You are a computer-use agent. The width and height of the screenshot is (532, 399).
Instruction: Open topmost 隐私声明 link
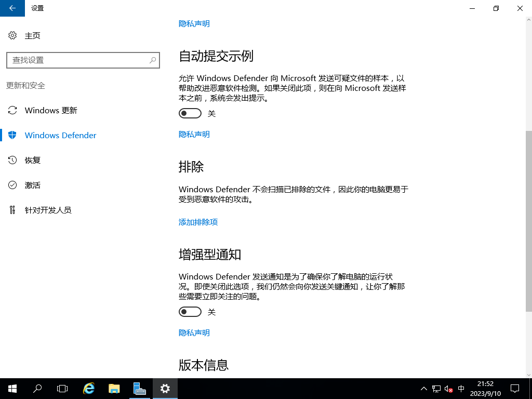[194, 24]
